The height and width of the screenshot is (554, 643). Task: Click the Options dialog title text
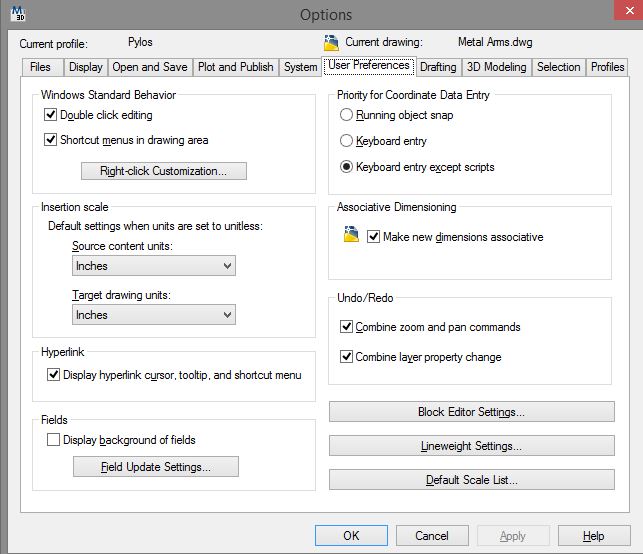pos(326,15)
